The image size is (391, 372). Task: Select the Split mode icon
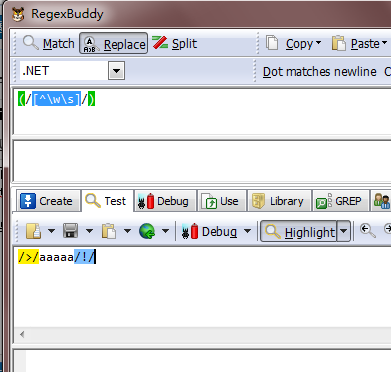[160, 43]
